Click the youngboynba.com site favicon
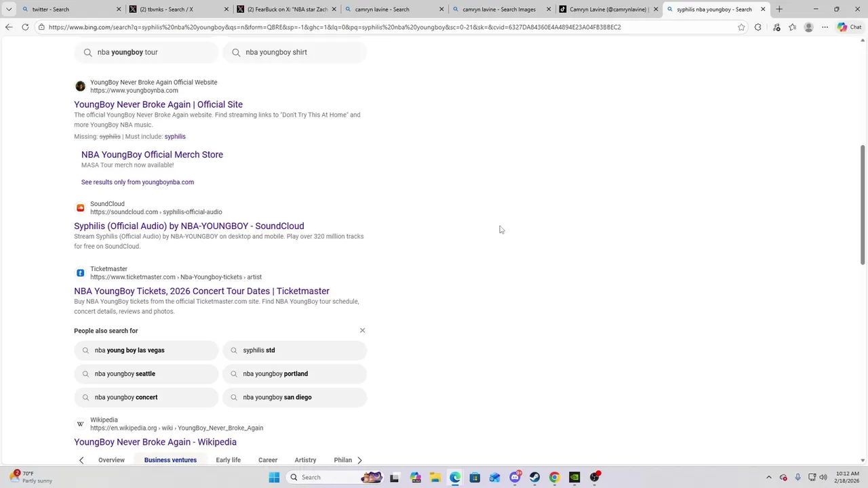Viewport: 868px width, 488px height. tap(80, 86)
